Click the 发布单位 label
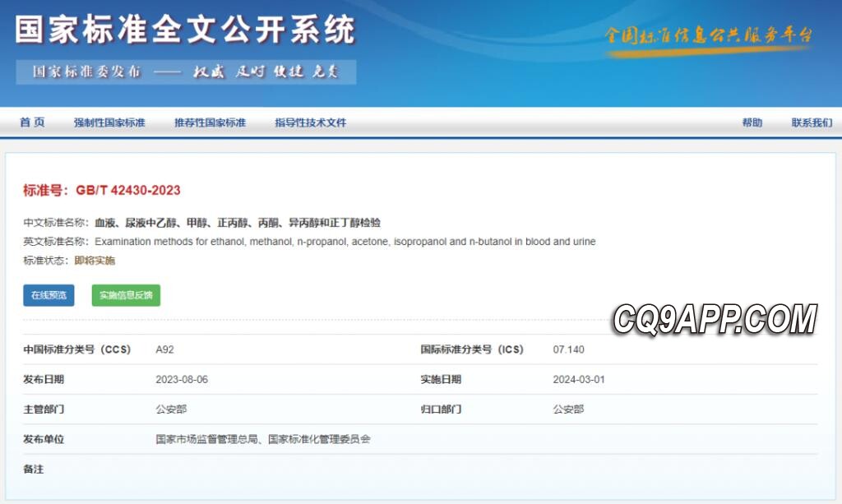 [x=44, y=439]
